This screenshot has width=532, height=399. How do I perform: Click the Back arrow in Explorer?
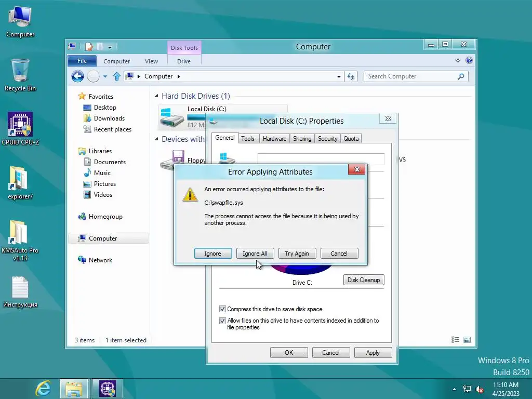(78, 76)
